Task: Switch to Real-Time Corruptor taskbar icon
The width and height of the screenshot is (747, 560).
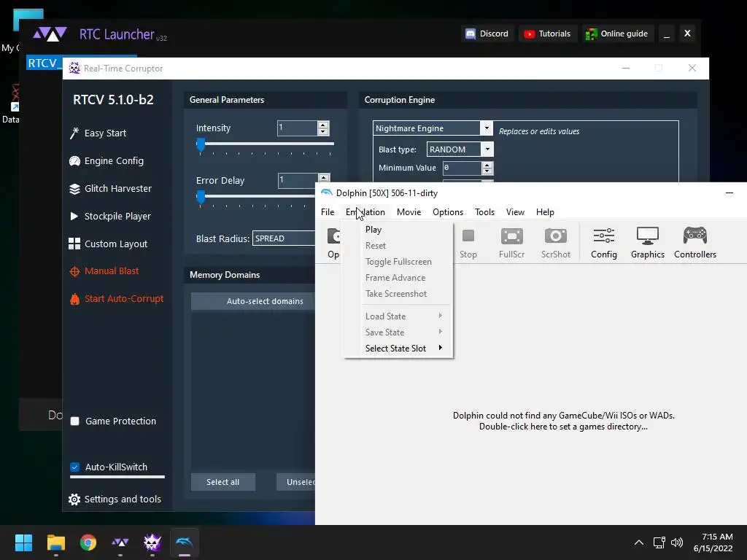Action: 152,542
